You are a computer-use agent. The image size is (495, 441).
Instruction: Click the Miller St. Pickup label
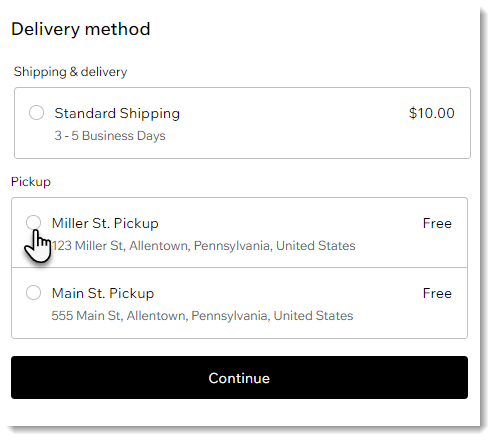tap(105, 223)
